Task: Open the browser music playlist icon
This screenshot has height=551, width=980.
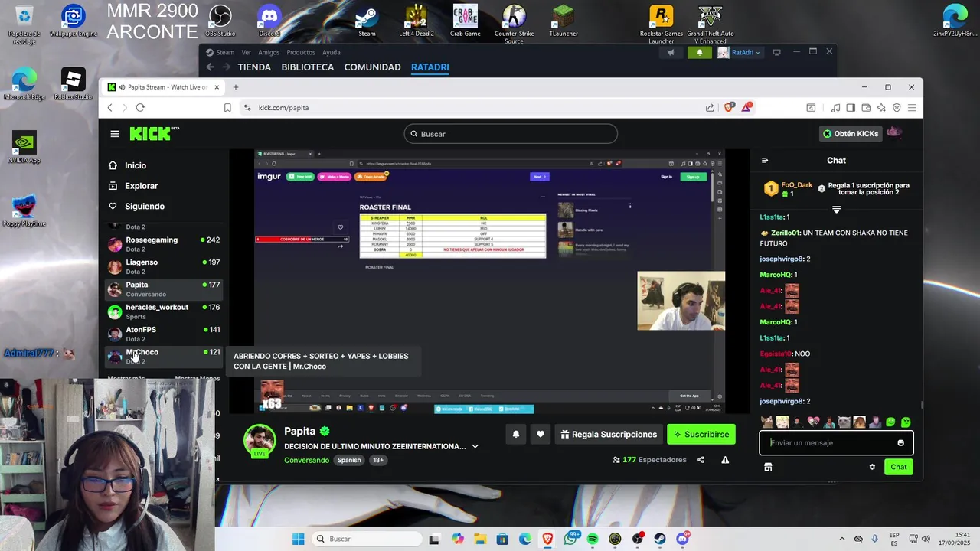Action: click(836, 108)
